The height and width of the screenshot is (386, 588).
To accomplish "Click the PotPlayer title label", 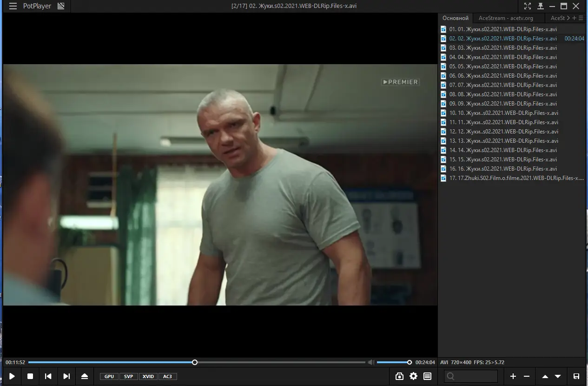I will 37,6.
